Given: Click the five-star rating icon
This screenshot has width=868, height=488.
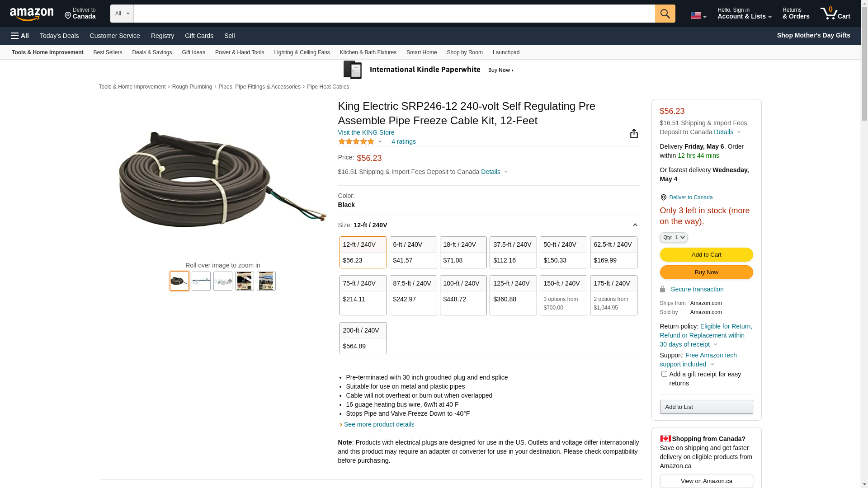Looking at the screenshot, I should pos(356,141).
